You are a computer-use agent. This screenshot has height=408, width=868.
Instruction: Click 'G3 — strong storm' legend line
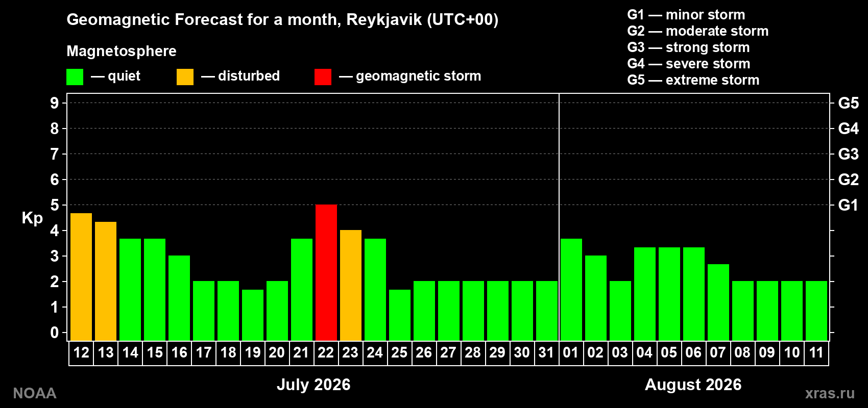[x=688, y=47]
